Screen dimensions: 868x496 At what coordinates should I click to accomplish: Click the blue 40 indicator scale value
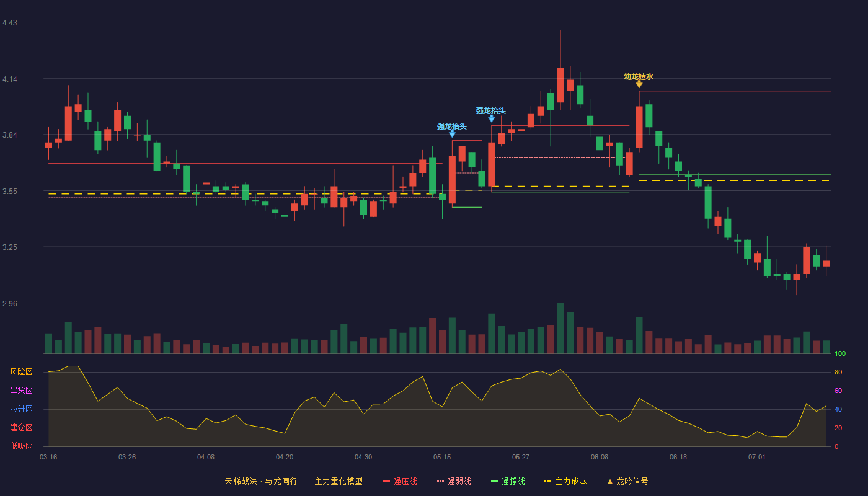838,410
